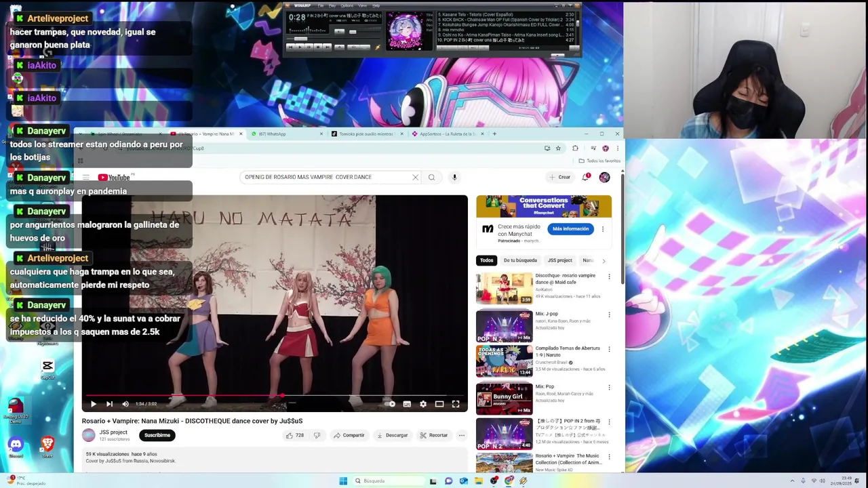This screenshot has height=488, width=868.
Task: Toggle YouTube autoplay switch
Action: [x=391, y=404]
